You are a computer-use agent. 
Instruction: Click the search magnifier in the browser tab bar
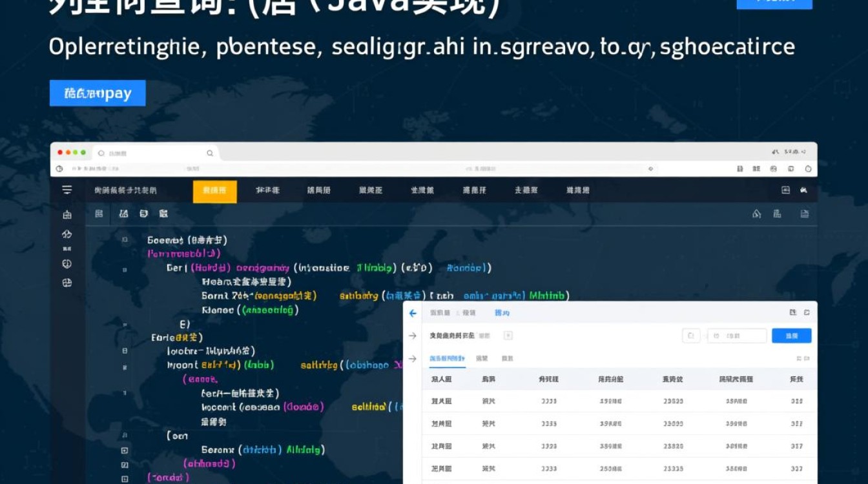tap(210, 153)
